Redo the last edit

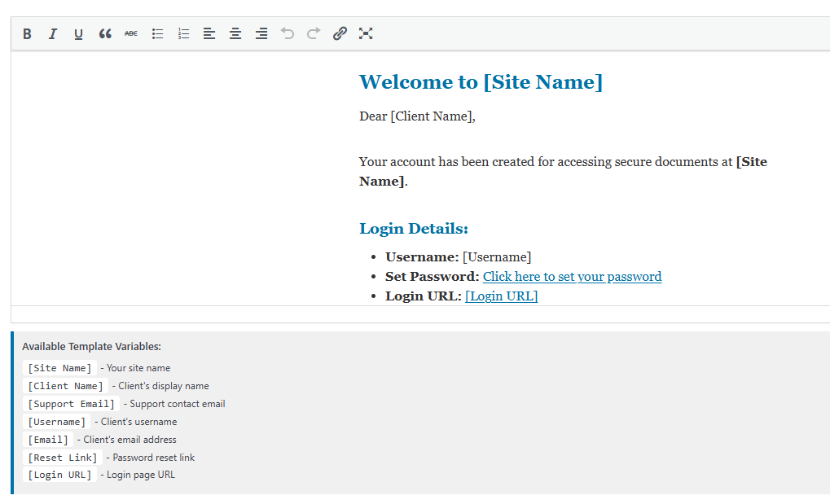tap(314, 34)
